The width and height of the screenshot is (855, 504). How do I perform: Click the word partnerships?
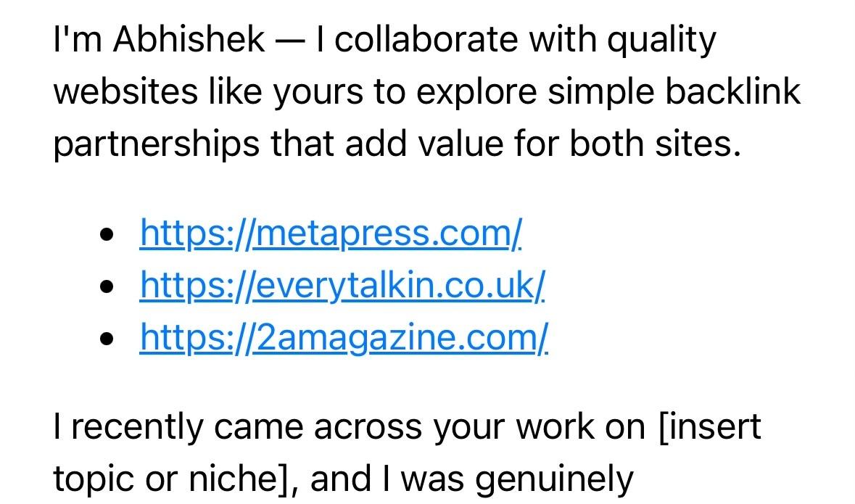point(157,146)
